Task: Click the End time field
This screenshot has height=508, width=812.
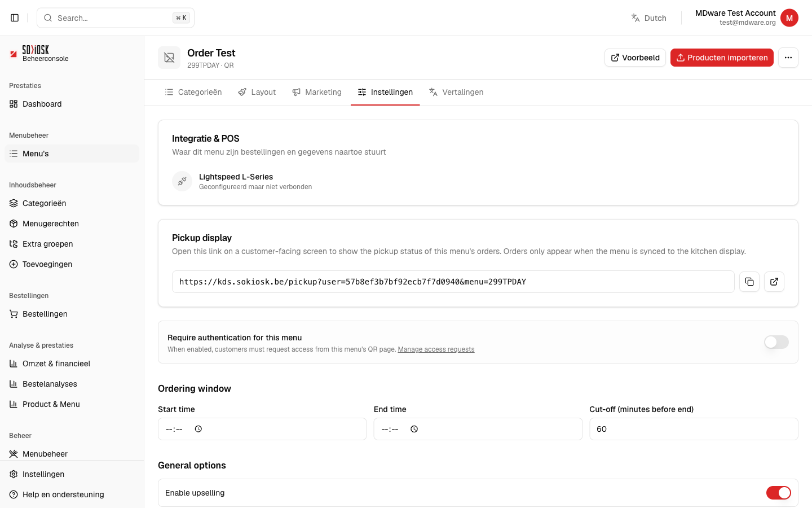Action: (478, 429)
